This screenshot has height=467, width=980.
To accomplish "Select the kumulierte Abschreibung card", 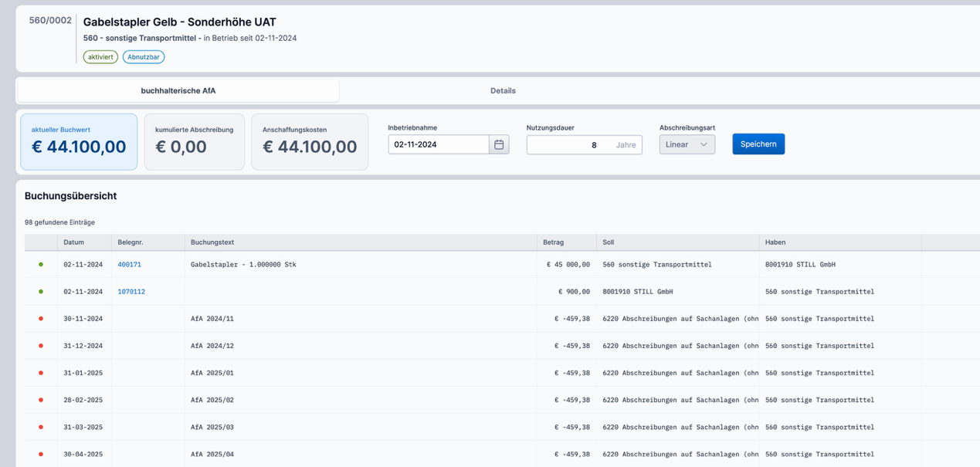I will click(195, 142).
